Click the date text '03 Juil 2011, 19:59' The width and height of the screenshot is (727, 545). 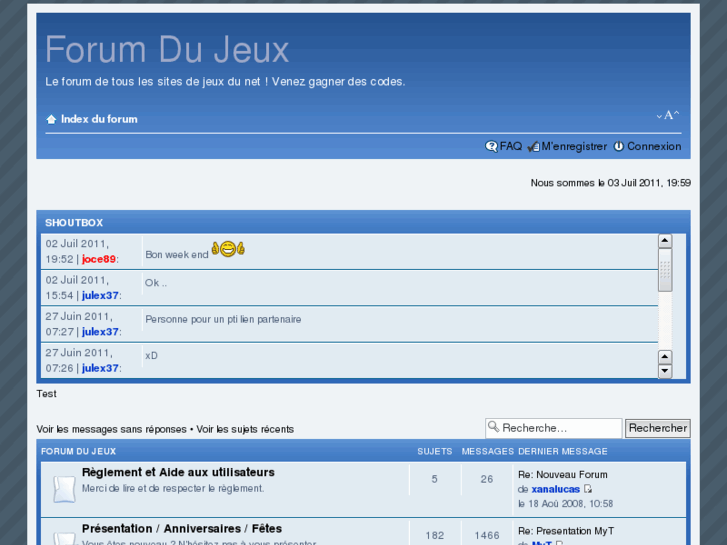[649, 183]
